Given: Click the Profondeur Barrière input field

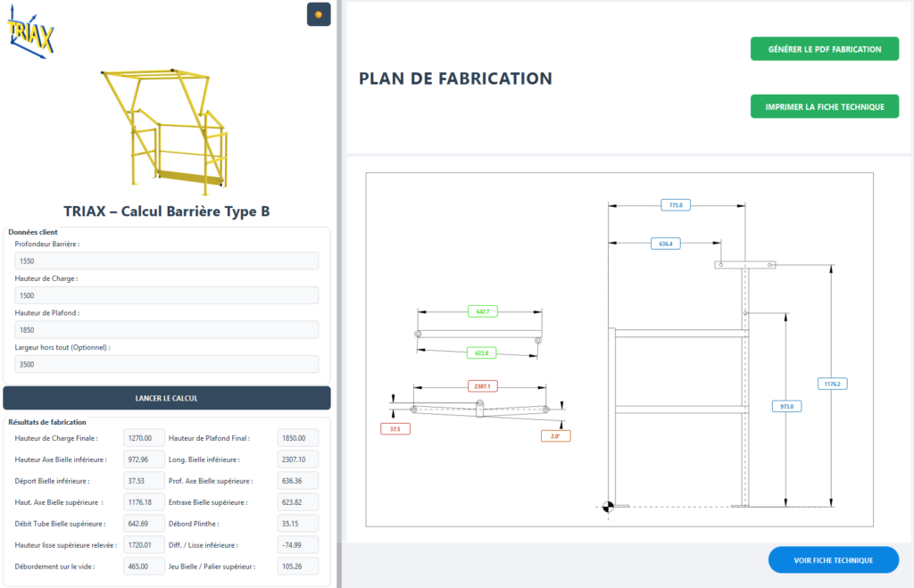Looking at the screenshot, I should pyautogui.click(x=167, y=261).
